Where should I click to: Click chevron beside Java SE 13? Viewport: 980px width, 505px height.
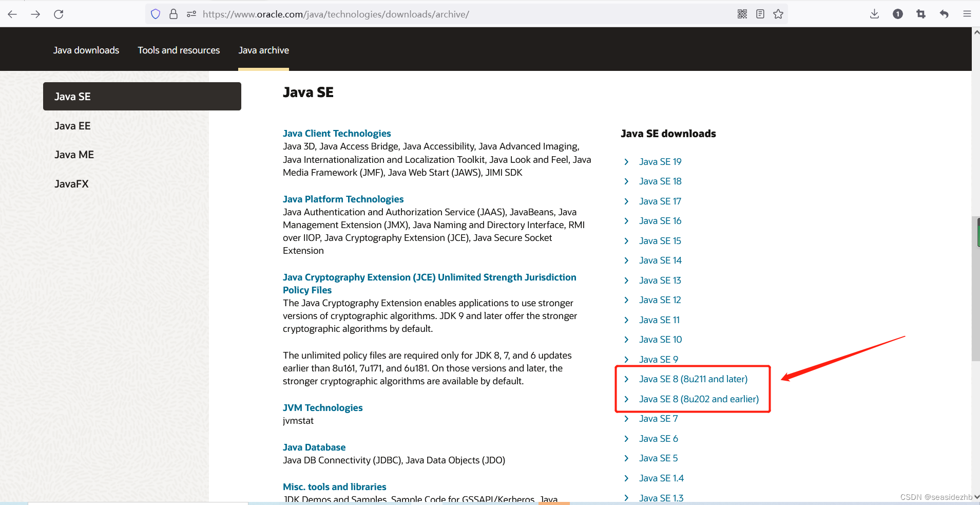pos(626,280)
